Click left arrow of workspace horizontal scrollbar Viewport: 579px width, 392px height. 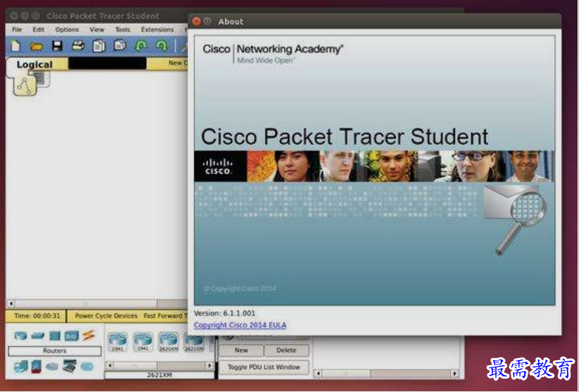pyautogui.click(x=11, y=304)
